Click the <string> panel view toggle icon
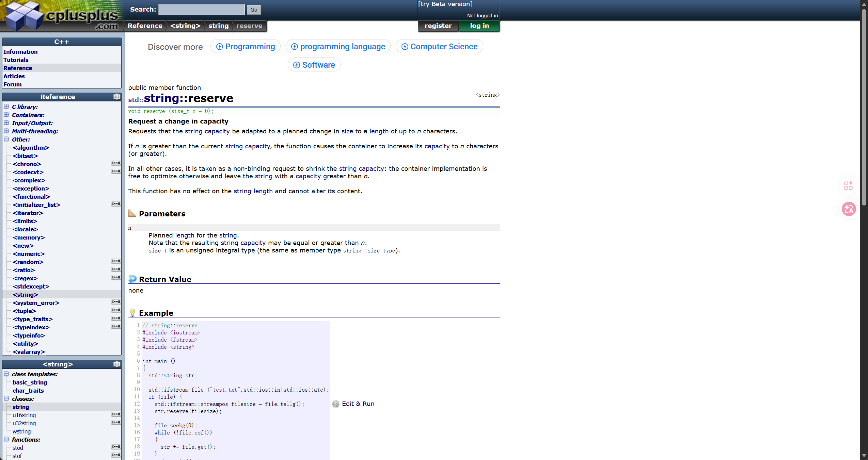This screenshot has height=460, width=868. click(117, 364)
